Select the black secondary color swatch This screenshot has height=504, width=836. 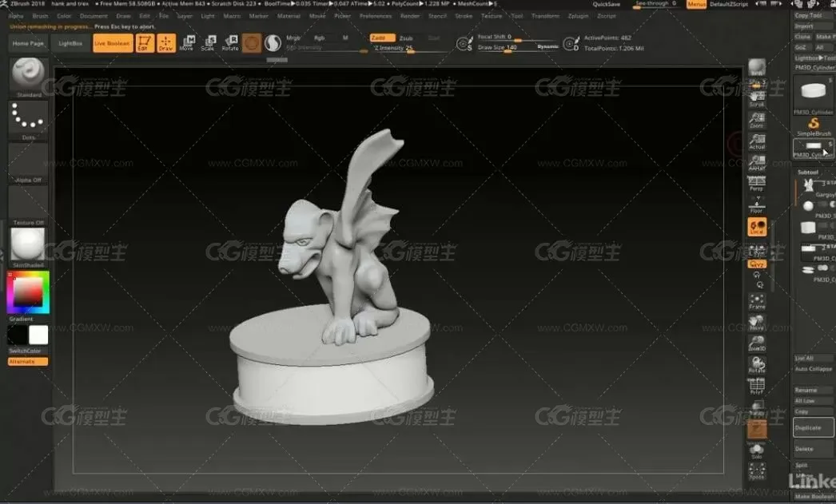[17, 335]
